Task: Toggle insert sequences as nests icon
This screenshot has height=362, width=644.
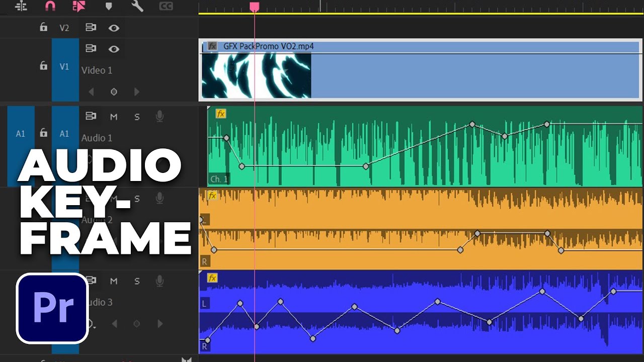Action: point(21,6)
